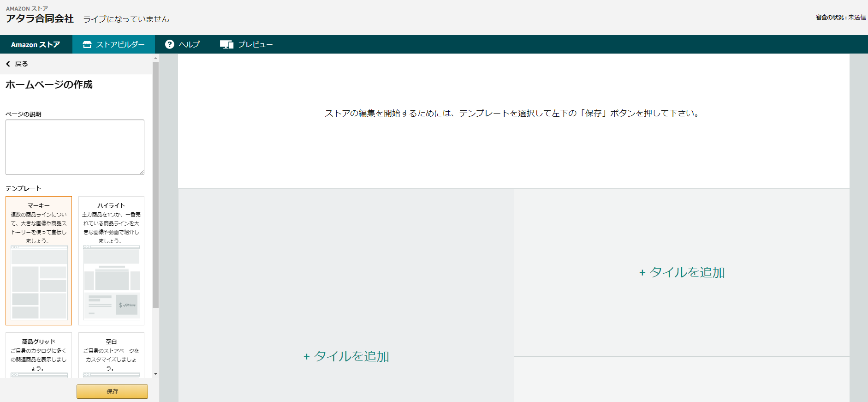Go back using the 戻る link
Screen dimensions: 868x402
pyautogui.click(x=21, y=64)
